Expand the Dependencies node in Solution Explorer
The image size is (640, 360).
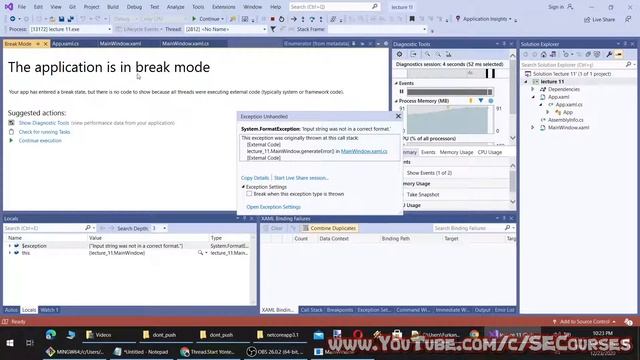point(533,89)
